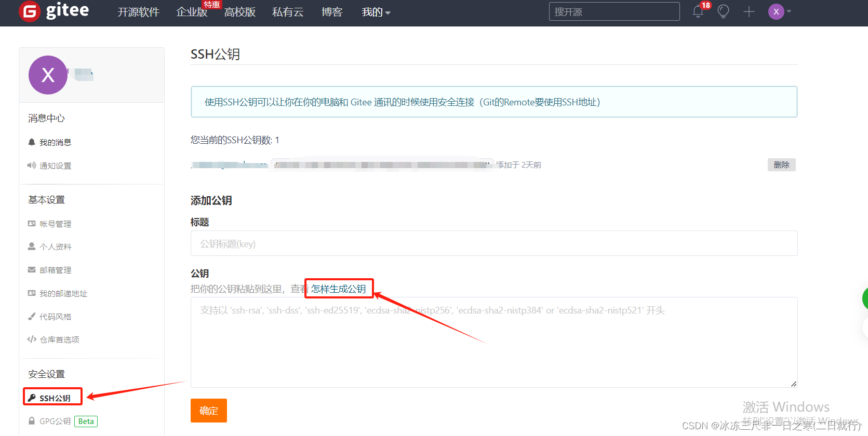Click the 您当前的SSH公钥数: 1 text

tap(235, 140)
